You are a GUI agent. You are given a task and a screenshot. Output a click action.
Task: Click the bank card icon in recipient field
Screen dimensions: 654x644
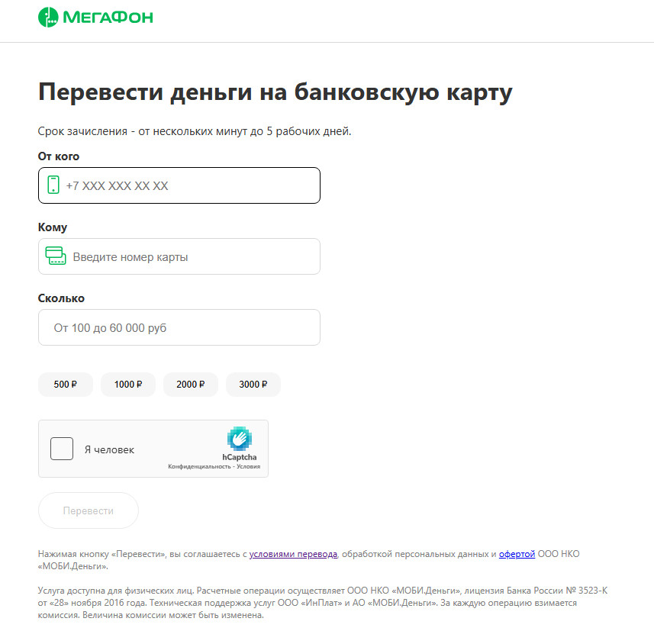pyautogui.click(x=56, y=256)
